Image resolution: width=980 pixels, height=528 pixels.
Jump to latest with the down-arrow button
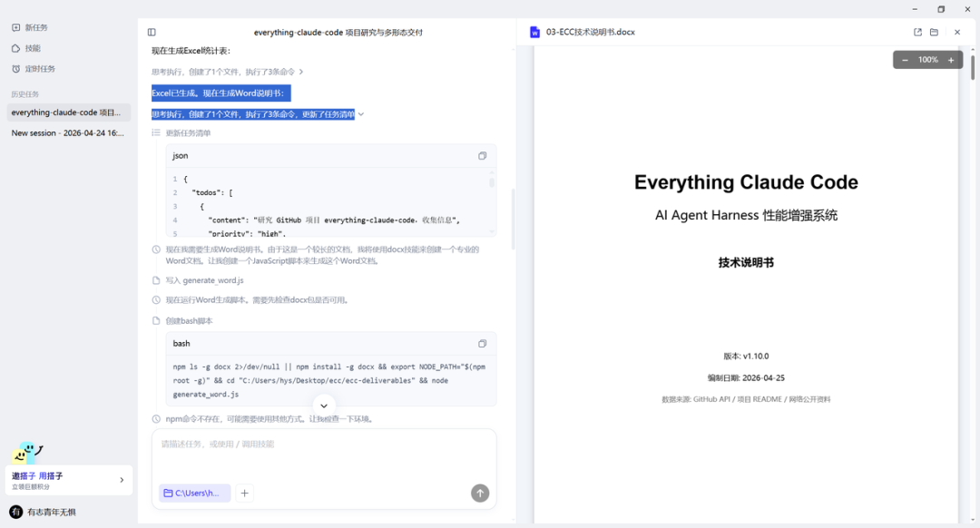click(x=324, y=406)
